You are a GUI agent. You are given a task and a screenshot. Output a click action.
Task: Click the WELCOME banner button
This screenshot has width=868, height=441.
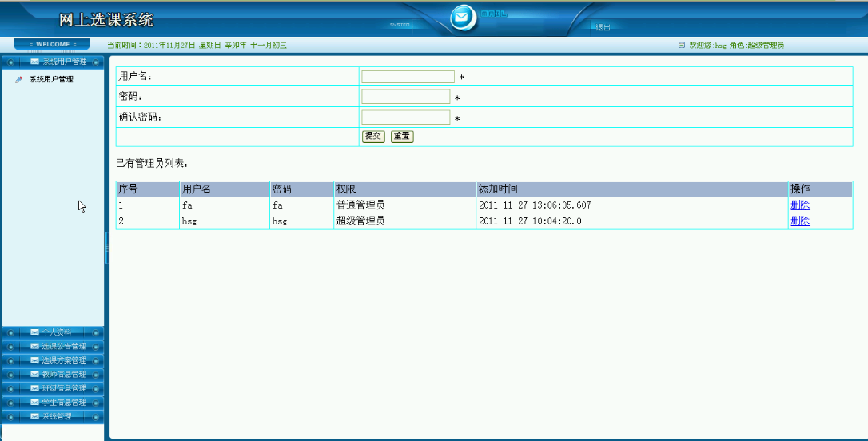coord(52,44)
